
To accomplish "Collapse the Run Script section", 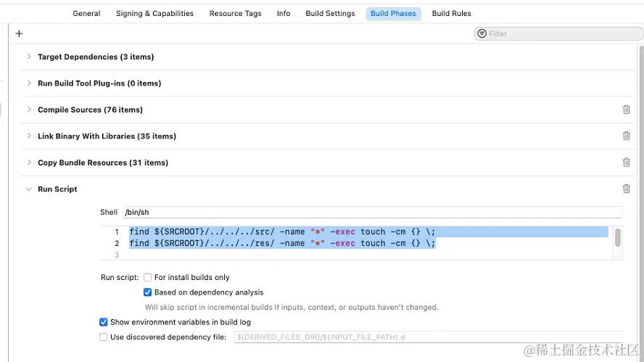I will [29, 189].
